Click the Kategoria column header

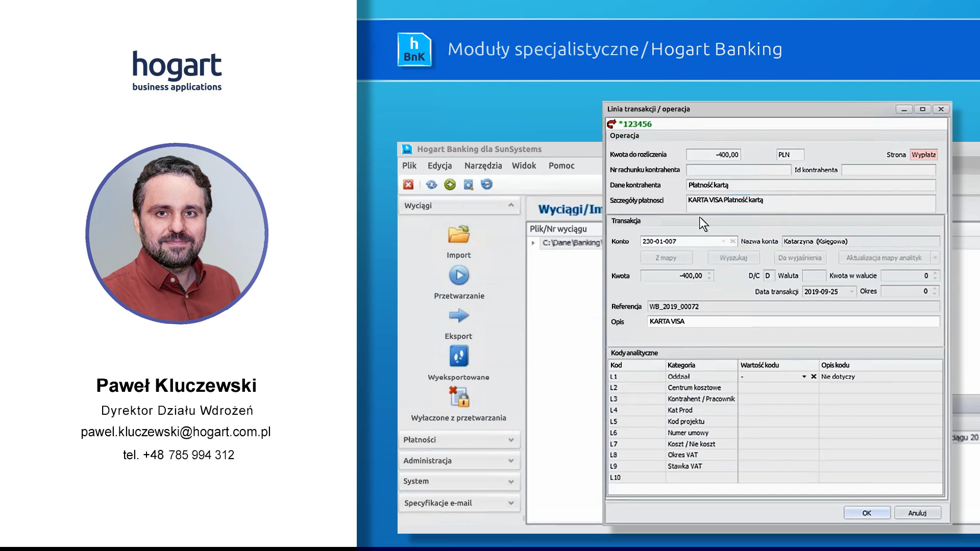[x=701, y=365]
